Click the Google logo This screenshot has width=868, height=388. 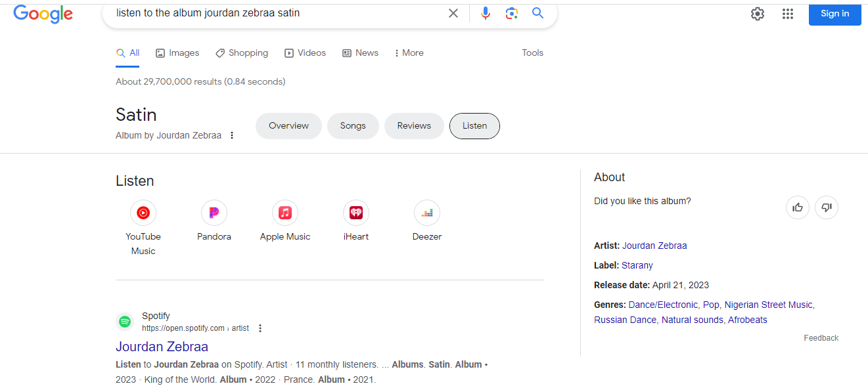click(43, 14)
